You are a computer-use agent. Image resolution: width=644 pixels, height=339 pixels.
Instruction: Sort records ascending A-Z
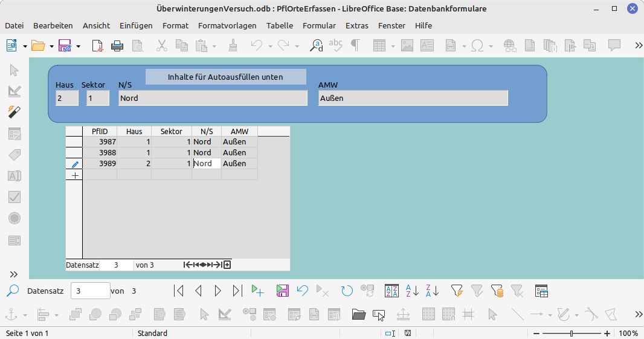tap(412, 291)
